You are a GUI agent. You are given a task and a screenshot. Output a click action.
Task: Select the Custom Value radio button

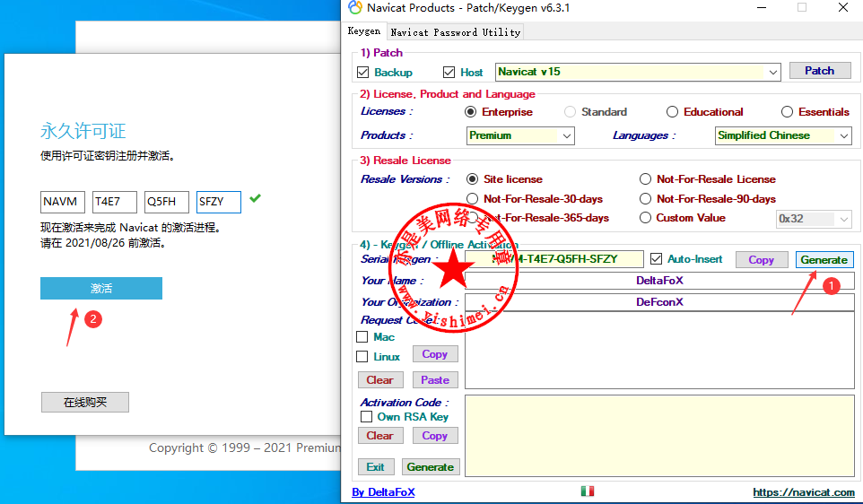click(645, 217)
